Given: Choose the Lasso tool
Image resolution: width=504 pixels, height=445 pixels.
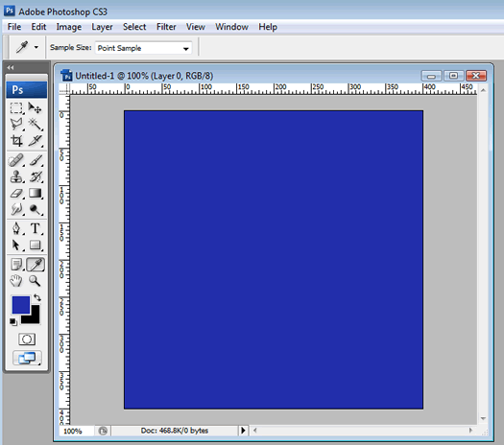Looking at the screenshot, I should [x=16, y=124].
